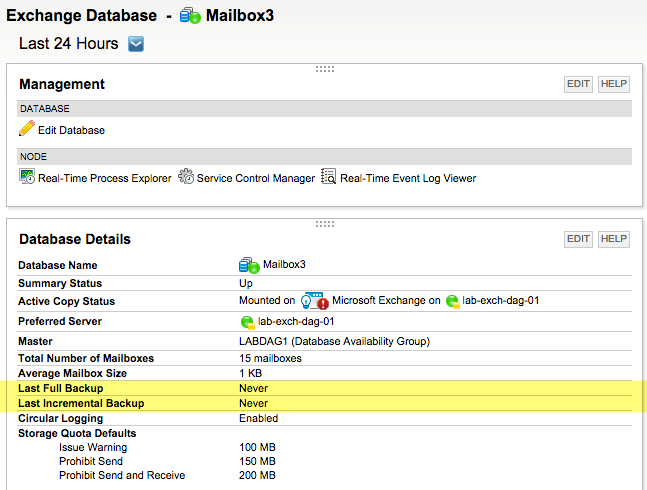Click HELP in the Management panel
The width and height of the screenshot is (647, 490).
pos(614,84)
